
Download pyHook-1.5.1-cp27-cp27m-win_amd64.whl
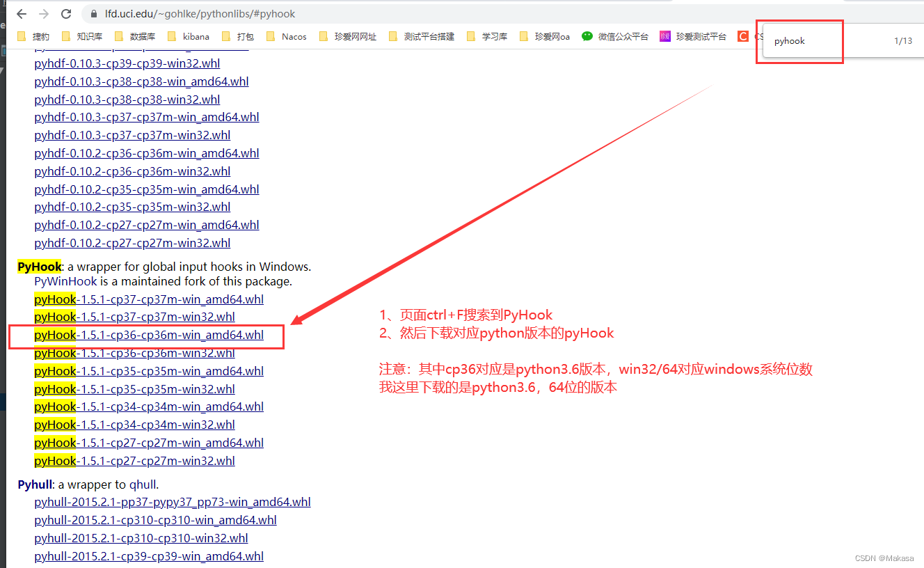149,443
